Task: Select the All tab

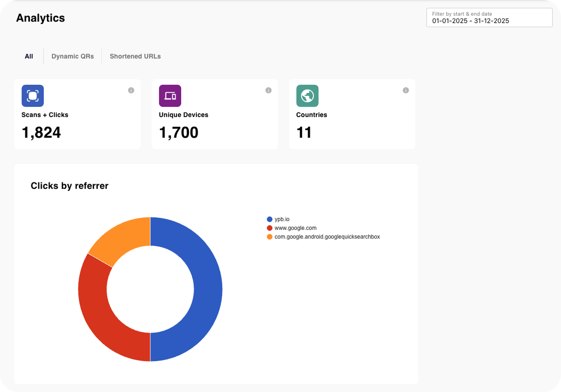Action: (29, 56)
